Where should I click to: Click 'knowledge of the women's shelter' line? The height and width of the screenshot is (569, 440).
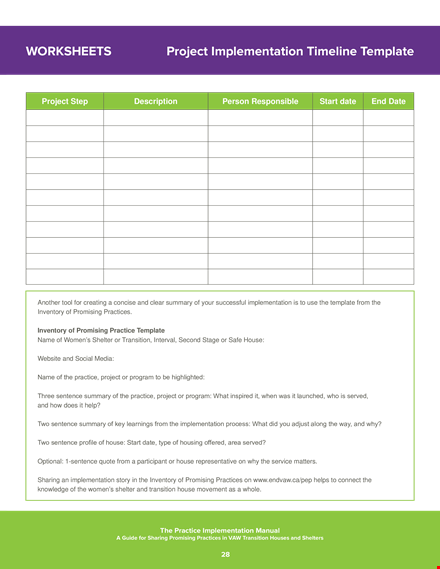(x=149, y=489)
